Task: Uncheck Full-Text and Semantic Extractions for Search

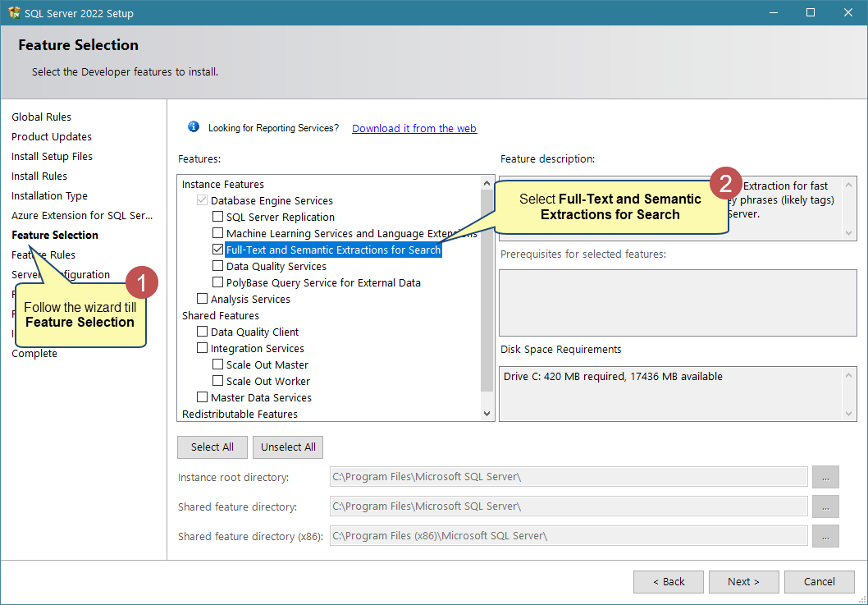Action: [218, 250]
